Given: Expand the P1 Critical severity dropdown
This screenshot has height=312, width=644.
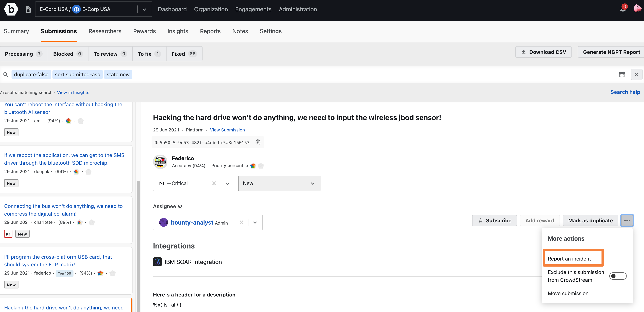Looking at the screenshot, I should (228, 183).
